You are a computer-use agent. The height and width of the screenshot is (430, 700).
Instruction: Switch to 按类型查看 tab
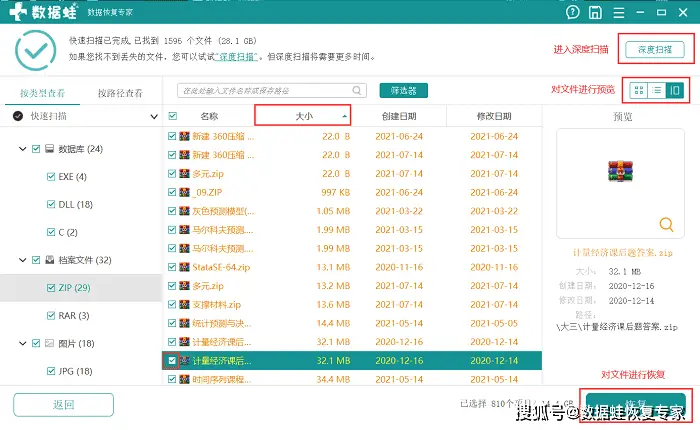pos(42,93)
